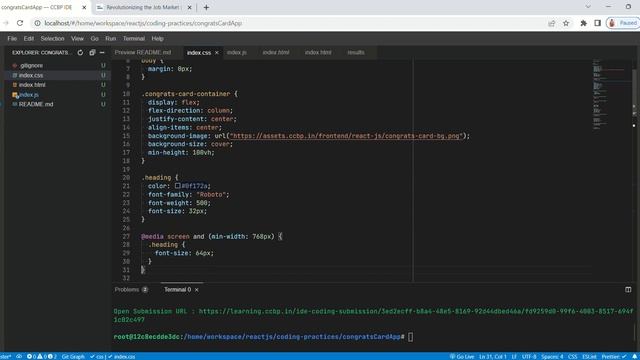Open the Terminal menu
Image resolution: width=640 pixels, height=360 pixels.
click(134, 39)
